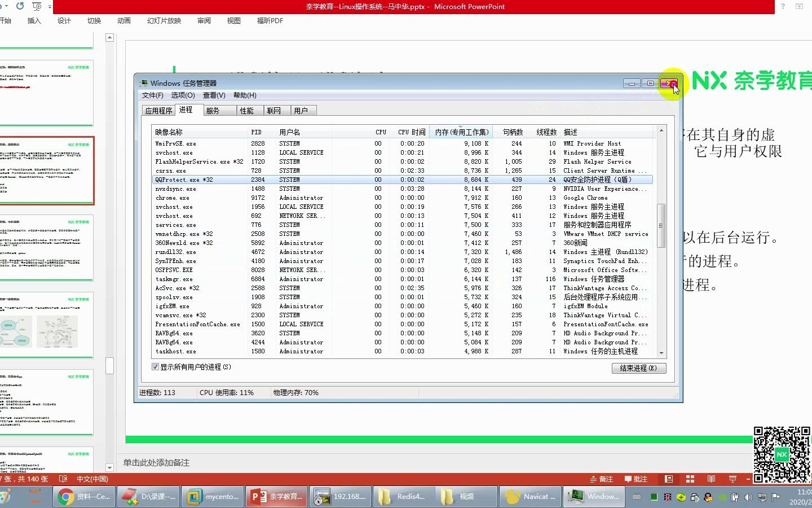Open the Redis4... folder taskbar item
Image resolution: width=812 pixels, height=508 pixels.
point(403,497)
